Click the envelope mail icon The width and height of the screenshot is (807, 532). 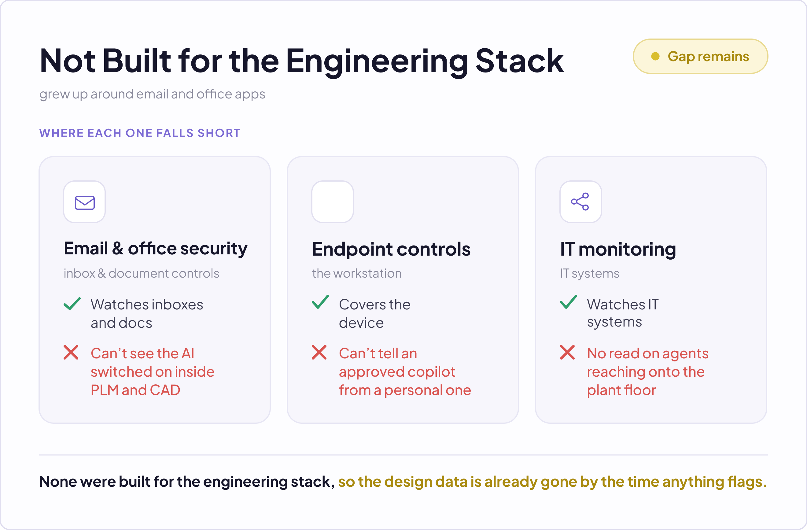84,202
